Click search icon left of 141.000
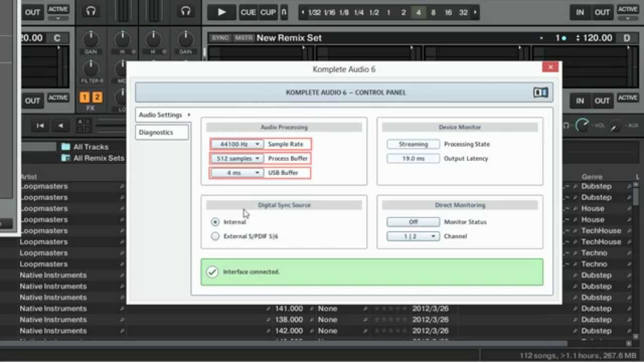Viewport: 644px width, 362px height. click(269, 309)
